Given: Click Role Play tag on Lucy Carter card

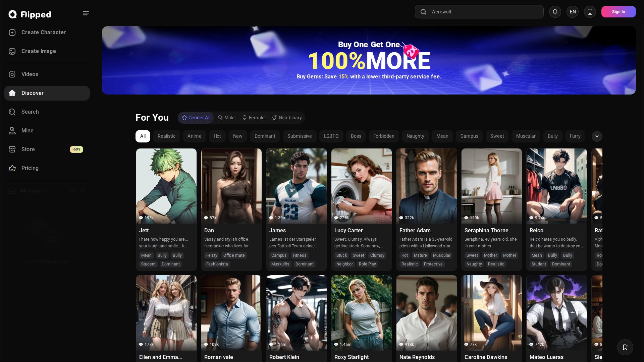Looking at the screenshot, I should [367, 264].
